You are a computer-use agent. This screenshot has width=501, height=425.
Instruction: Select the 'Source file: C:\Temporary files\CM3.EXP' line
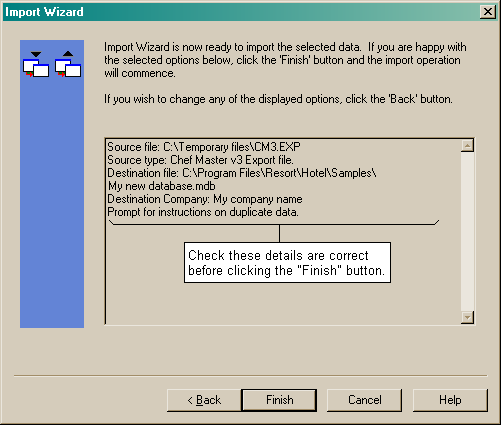[204, 147]
